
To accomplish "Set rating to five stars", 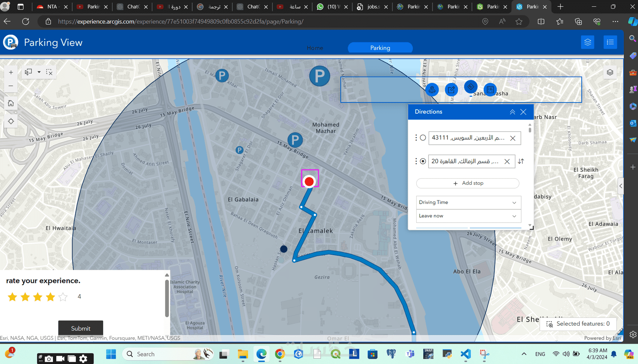I will (x=63, y=297).
